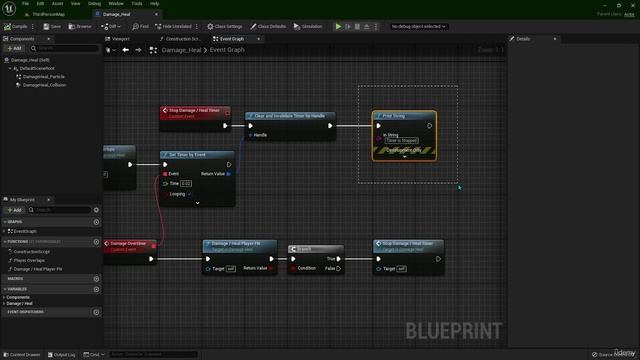The width and height of the screenshot is (640, 360).
Task: Start Play with green play button
Action: 338,27
